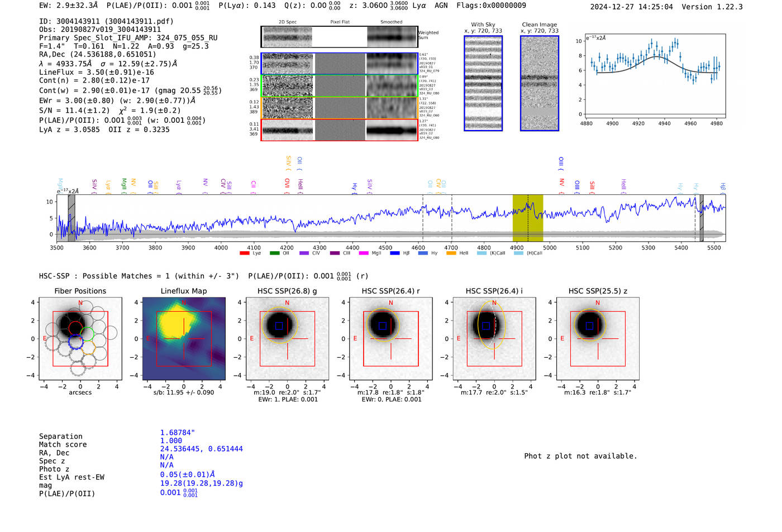Select the separation value 1.68784"
The image size is (782, 532).
tap(178, 433)
